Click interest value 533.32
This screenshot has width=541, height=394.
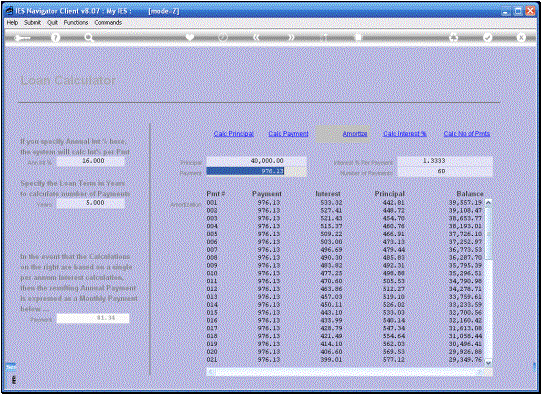coord(331,203)
